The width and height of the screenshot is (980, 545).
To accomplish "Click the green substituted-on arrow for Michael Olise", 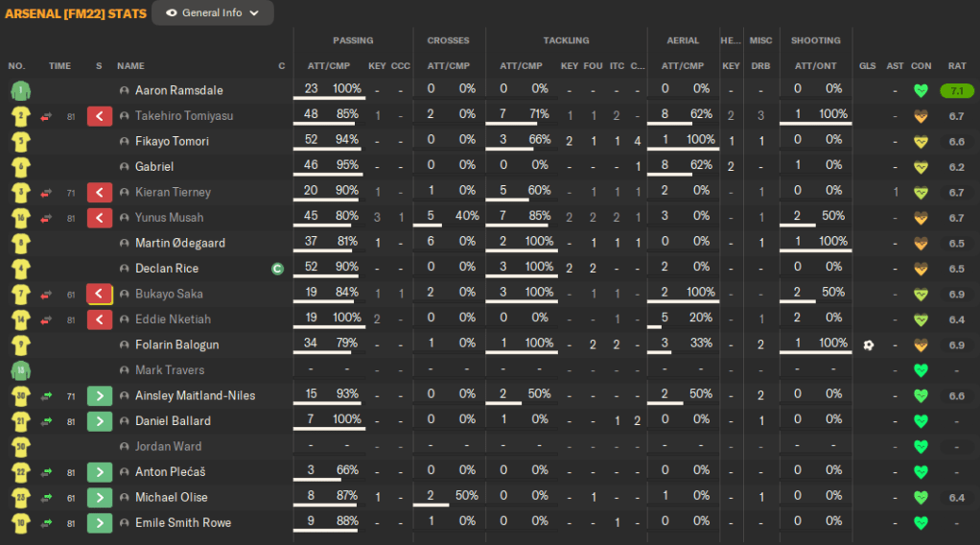I will coord(100,497).
